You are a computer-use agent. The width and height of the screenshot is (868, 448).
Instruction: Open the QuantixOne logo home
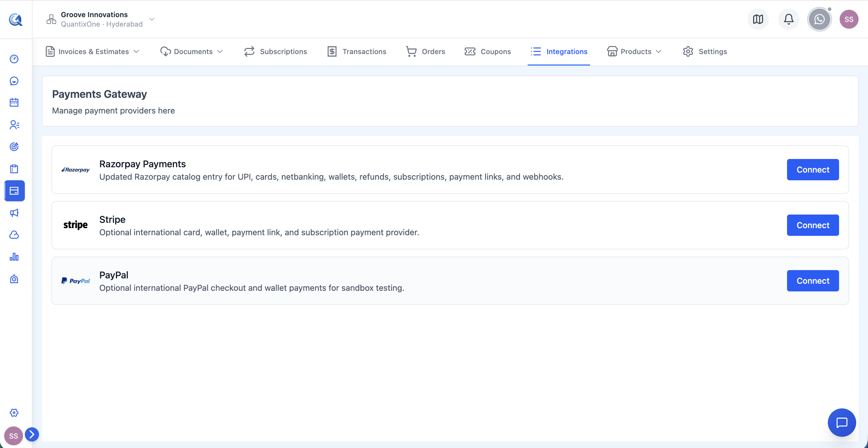(x=15, y=20)
